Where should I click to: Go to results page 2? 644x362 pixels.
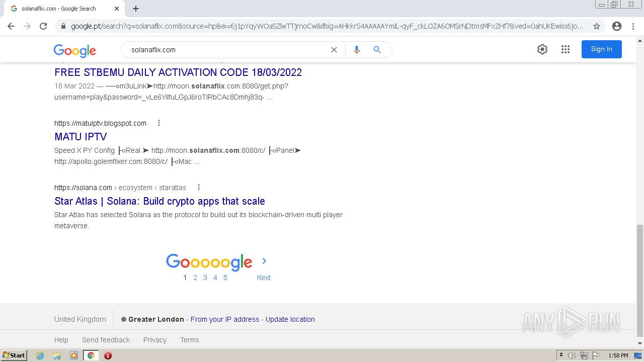(x=195, y=278)
